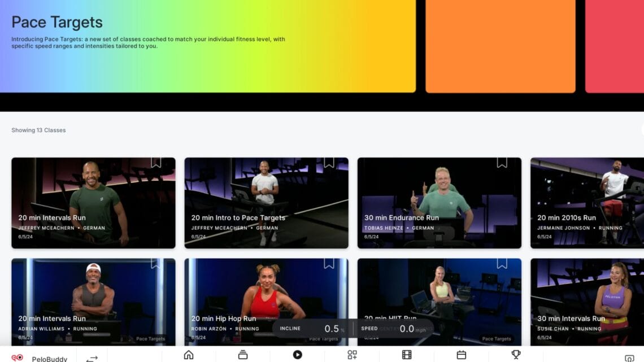Image resolution: width=644 pixels, height=362 pixels.
Task: Tap the Speed 0.0 mph control
Action: coord(393,329)
